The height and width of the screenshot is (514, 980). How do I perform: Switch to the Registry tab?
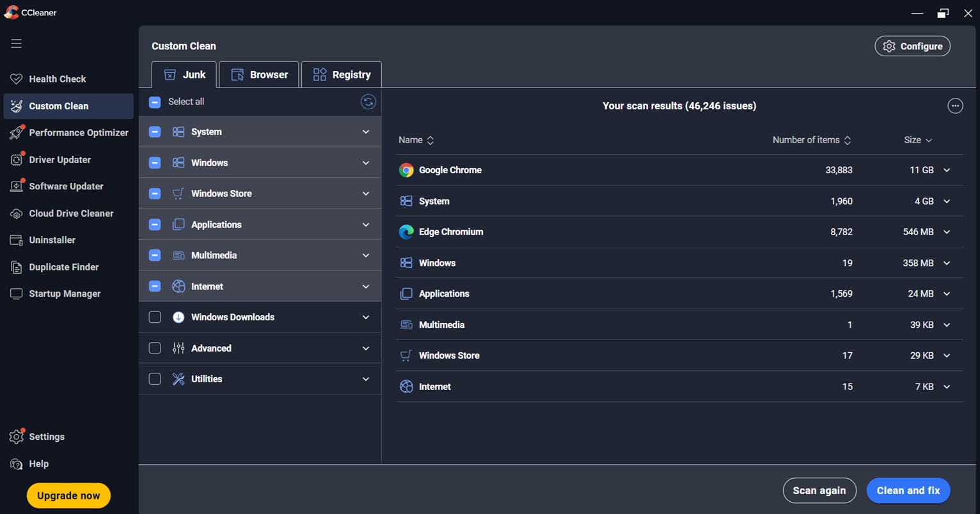click(x=342, y=75)
